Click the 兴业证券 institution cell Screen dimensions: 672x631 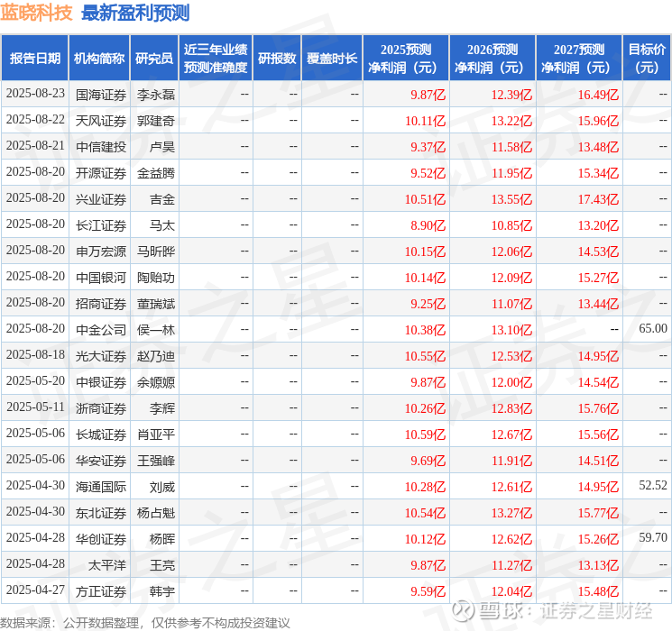click(x=101, y=199)
